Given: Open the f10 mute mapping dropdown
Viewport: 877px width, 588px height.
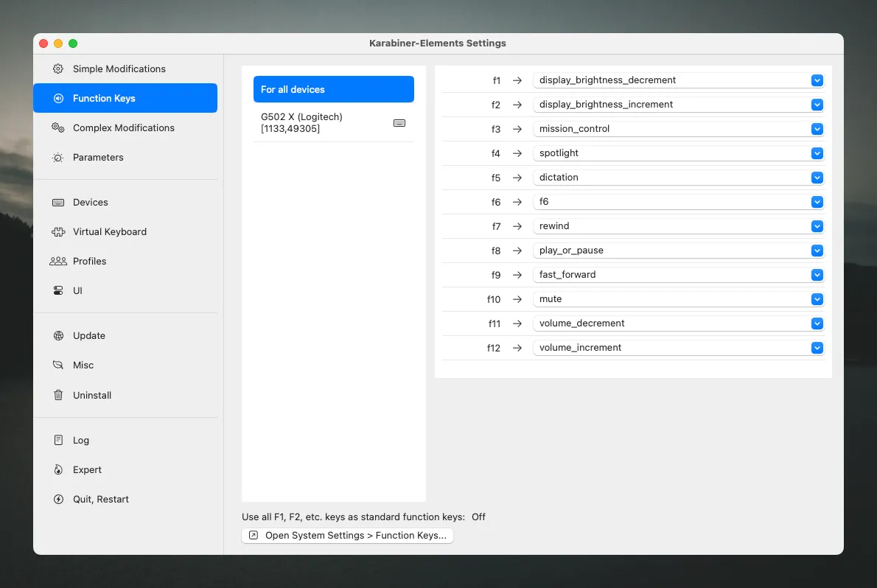Looking at the screenshot, I should pos(679,298).
